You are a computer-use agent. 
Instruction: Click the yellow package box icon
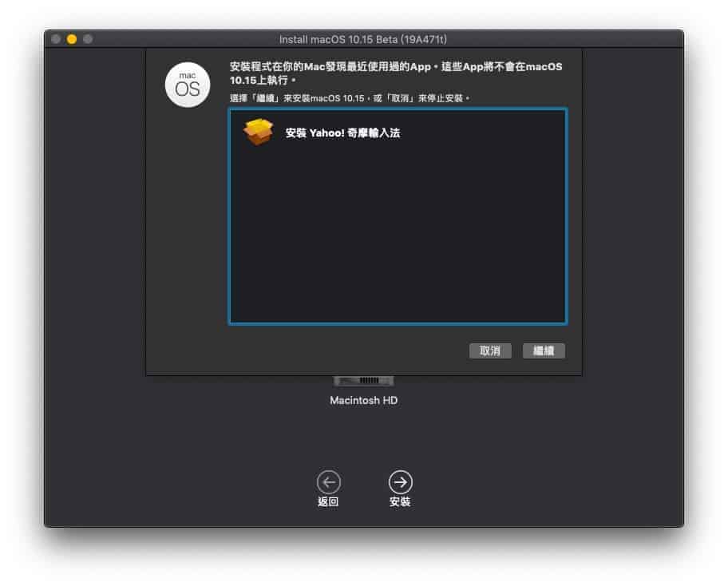(x=258, y=133)
